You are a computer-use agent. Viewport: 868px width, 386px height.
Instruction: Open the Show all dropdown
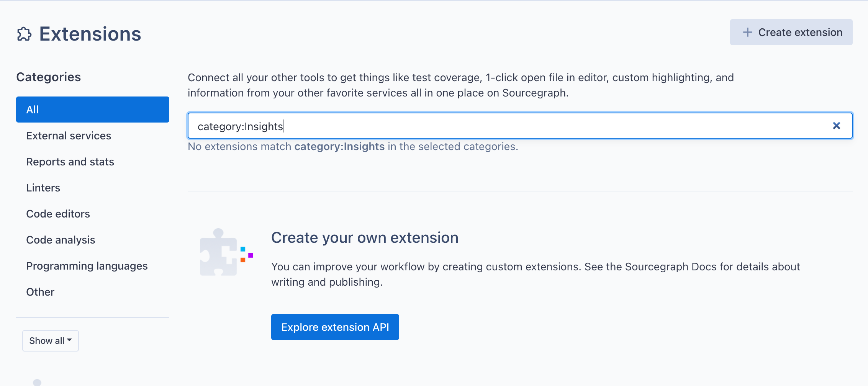(x=51, y=340)
